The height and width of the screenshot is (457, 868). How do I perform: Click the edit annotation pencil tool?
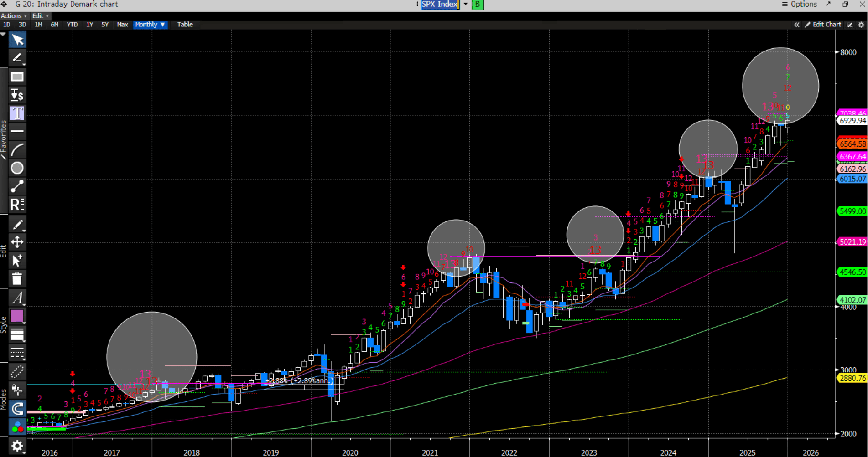pos(17,225)
